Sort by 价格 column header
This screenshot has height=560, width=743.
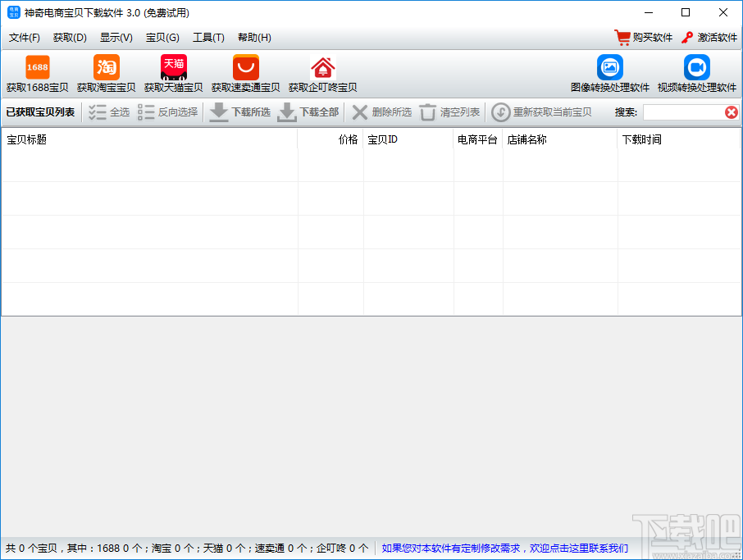[x=330, y=139]
